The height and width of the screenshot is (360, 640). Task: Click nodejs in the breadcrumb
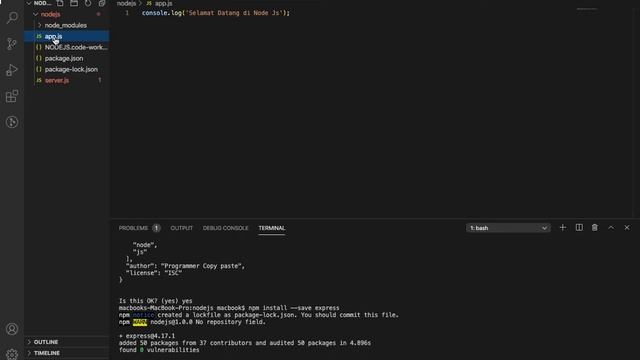[126, 3]
